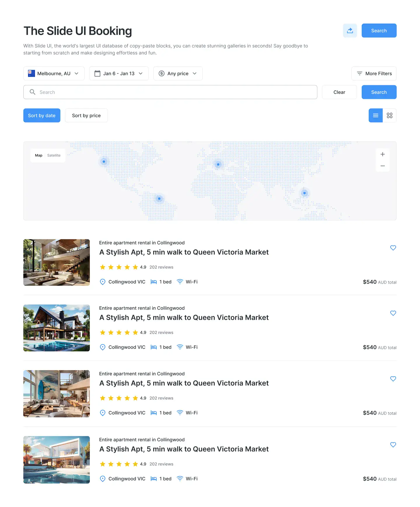Open the Any price dropdown

(x=178, y=74)
